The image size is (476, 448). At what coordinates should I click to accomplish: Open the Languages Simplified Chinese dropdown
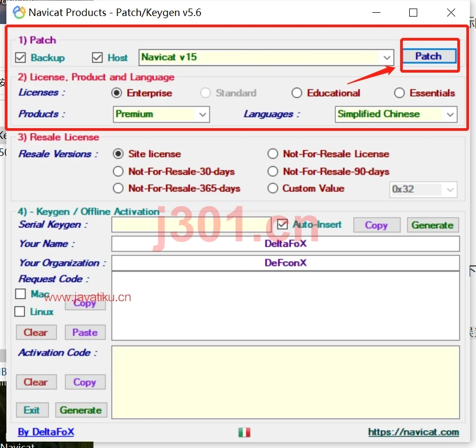point(396,114)
